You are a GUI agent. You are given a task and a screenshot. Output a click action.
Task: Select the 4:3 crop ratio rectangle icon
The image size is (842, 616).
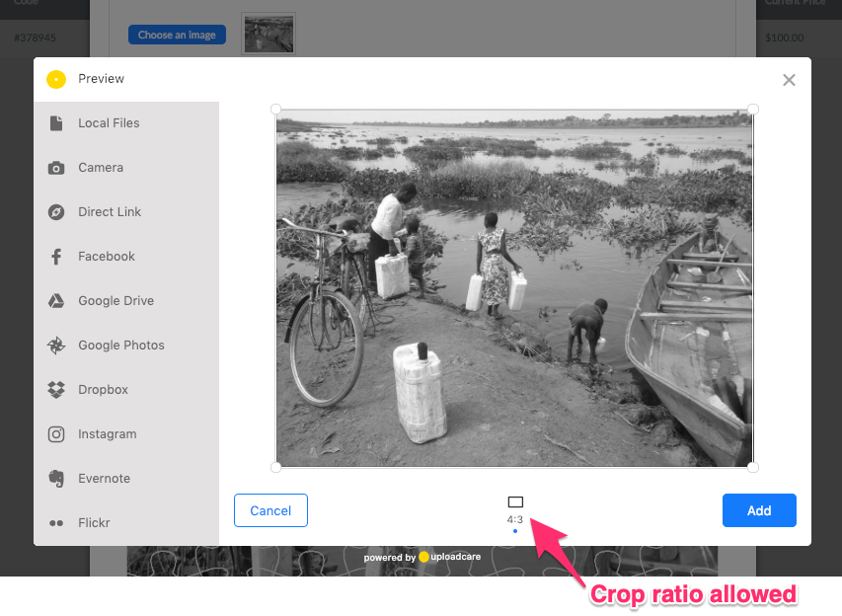pos(515,501)
